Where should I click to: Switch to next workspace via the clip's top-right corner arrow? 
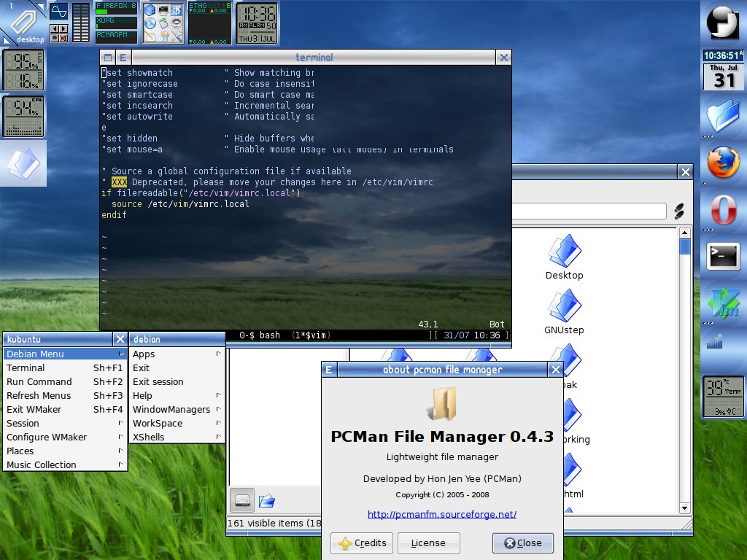tap(41, 6)
